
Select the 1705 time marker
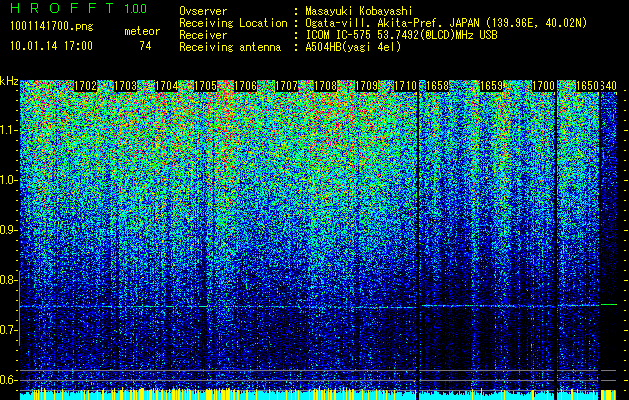pyautogui.click(x=206, y=86)
